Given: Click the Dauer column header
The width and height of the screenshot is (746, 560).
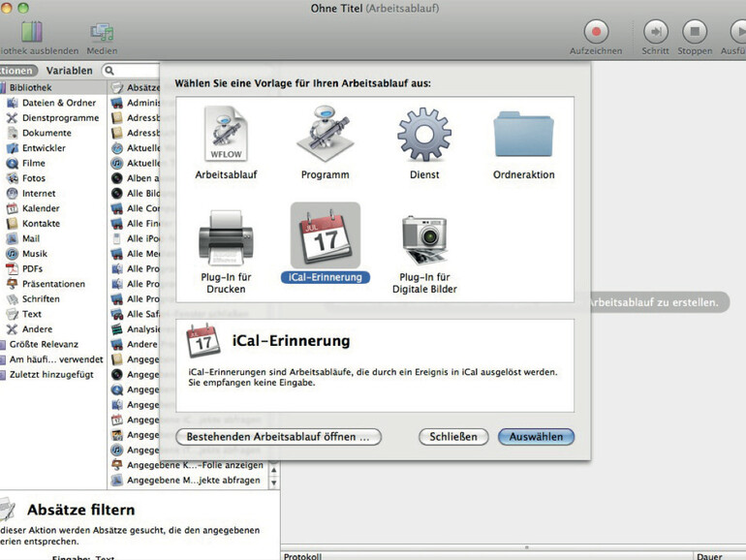Looking at the screenshot, I should 720,556.
